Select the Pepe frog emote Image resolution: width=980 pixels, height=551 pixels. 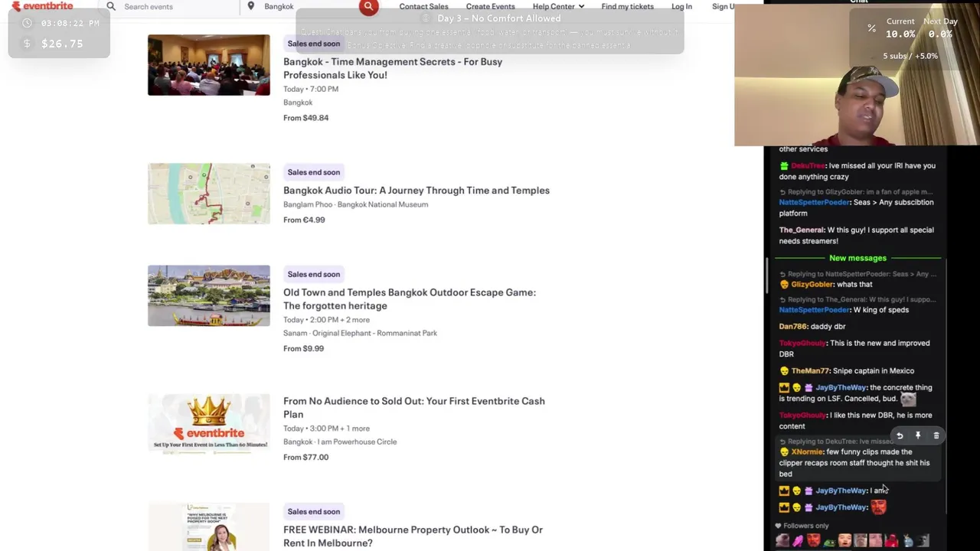[x=829, y=541]
